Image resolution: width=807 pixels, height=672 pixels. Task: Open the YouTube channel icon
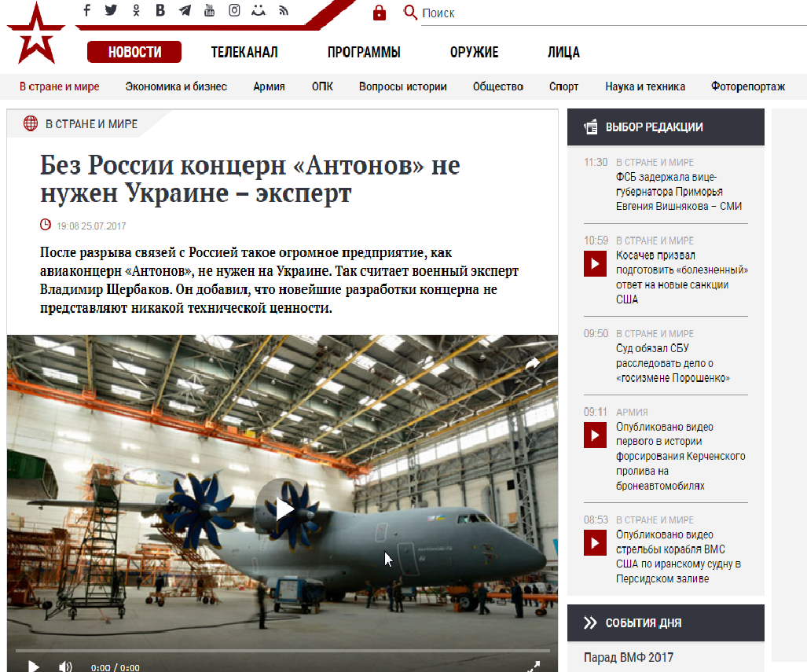coord(209,10)
